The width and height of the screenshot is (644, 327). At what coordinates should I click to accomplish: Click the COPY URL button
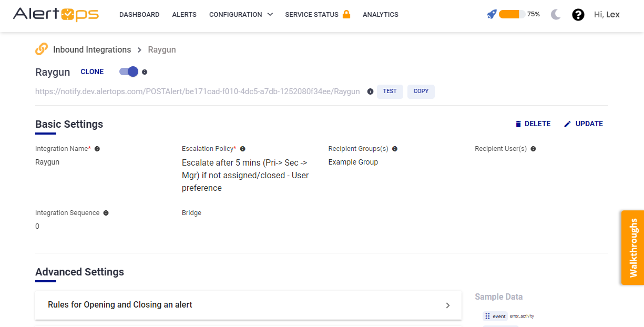click(421, 91)
